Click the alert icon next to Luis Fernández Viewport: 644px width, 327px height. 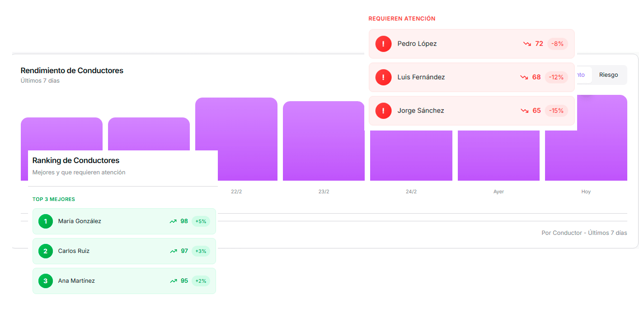tap(383, 77)
